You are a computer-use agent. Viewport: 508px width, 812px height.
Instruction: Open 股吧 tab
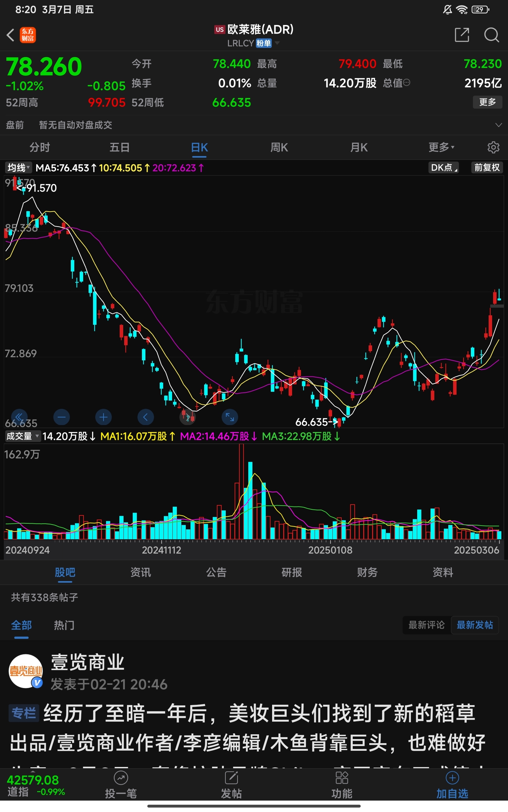tap(65, 572)
